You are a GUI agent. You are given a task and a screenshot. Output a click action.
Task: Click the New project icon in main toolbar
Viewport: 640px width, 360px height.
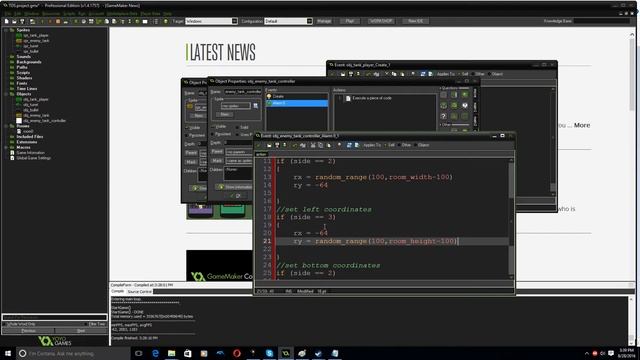7,21
